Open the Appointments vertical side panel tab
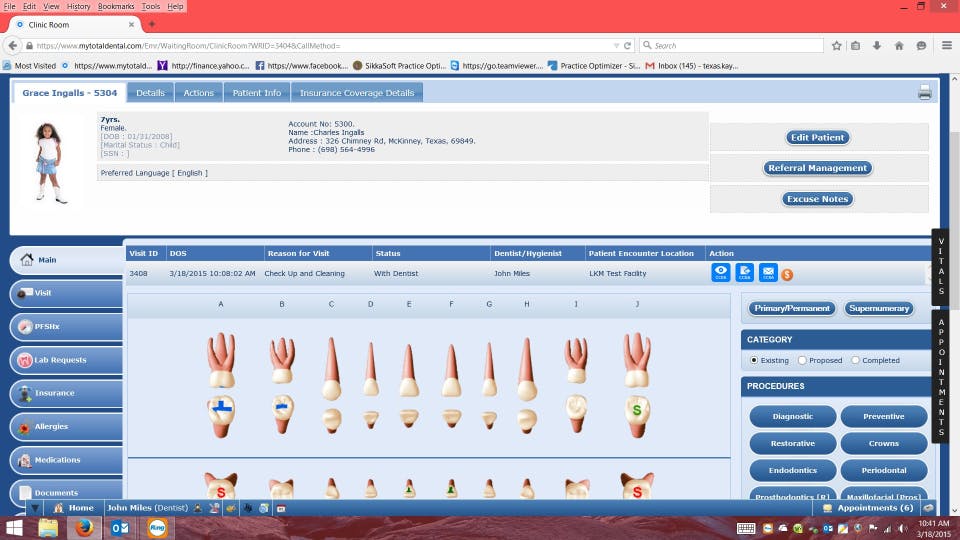The width and height of the screenshot is (960, 540). (941, 377)
